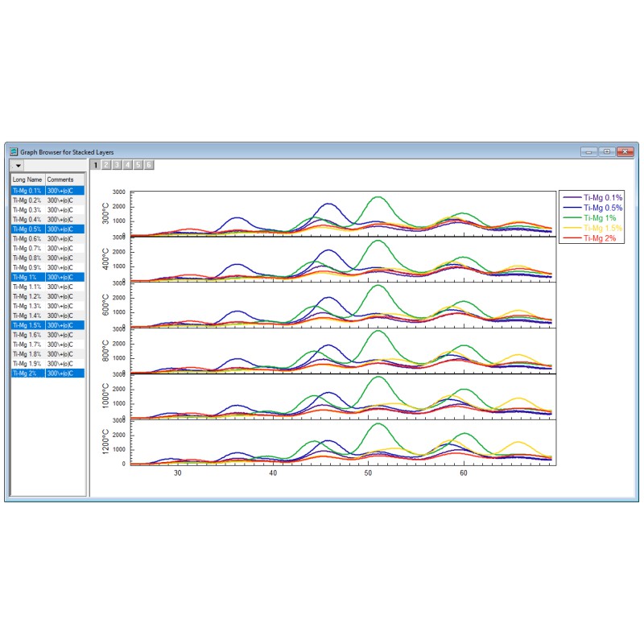Click the Comments column header
The image size is (644, 644).
[64, 180]
